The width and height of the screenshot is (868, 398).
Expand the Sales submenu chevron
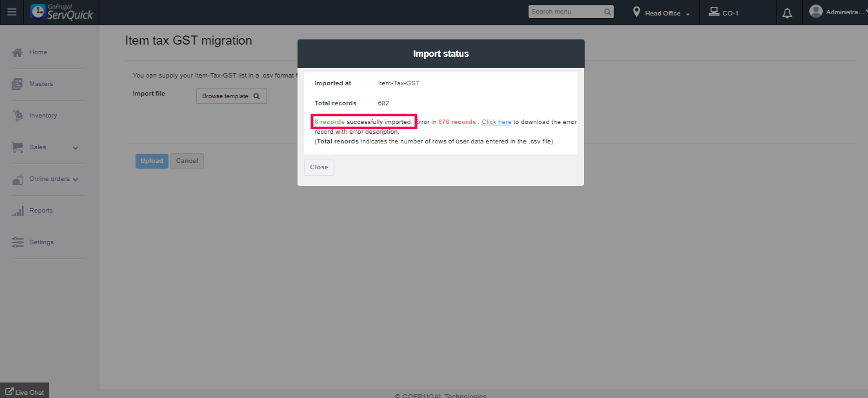point(76,148)
